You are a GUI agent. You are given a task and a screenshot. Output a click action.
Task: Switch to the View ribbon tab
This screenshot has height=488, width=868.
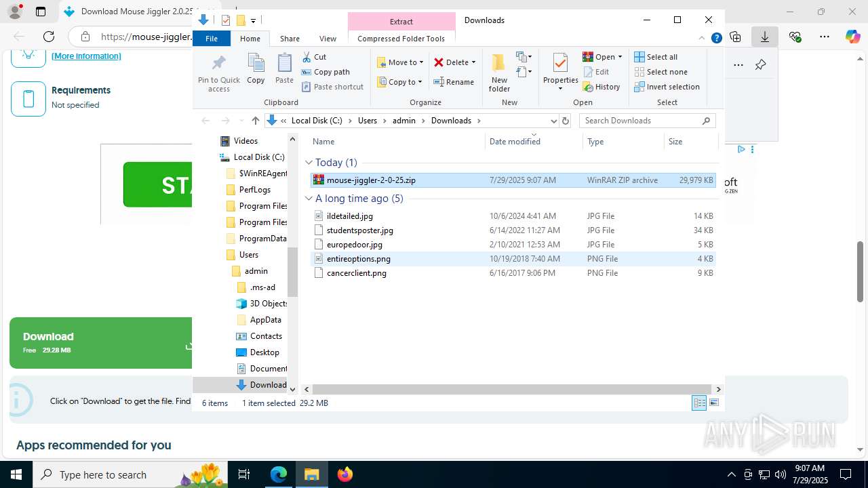click(328, 39)
